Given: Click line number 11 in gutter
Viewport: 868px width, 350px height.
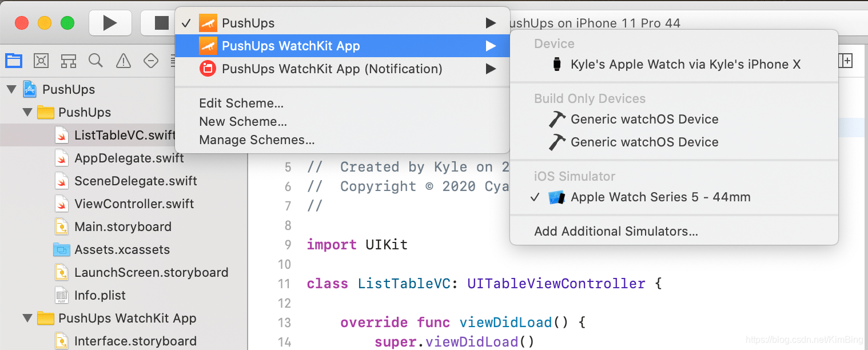Looking at the screenshot, I should tap(284, 284).
